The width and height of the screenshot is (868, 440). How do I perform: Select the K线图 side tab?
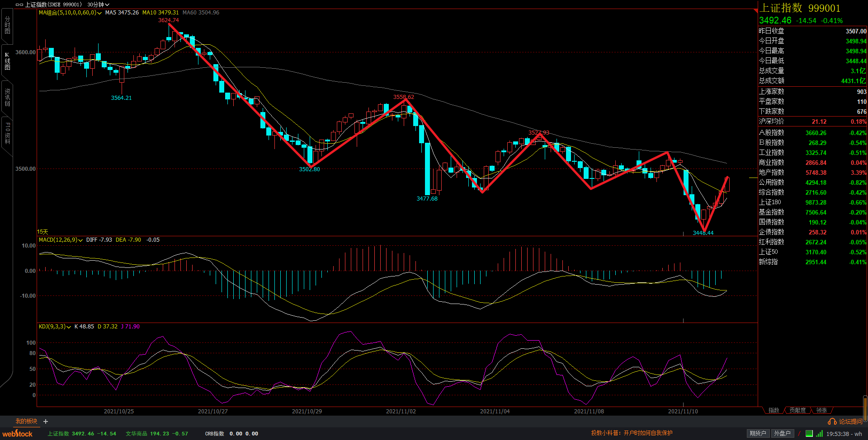[7, 61]
